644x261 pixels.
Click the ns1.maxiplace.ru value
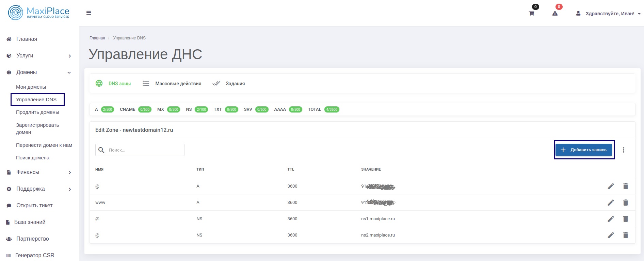pos(378,219)
